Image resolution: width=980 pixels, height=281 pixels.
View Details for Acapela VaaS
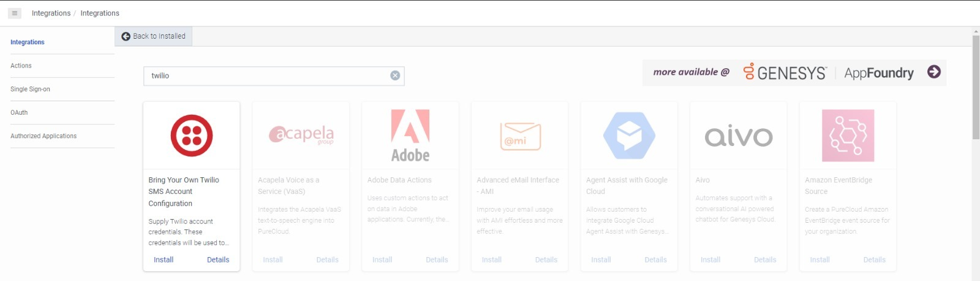[327, 260]
